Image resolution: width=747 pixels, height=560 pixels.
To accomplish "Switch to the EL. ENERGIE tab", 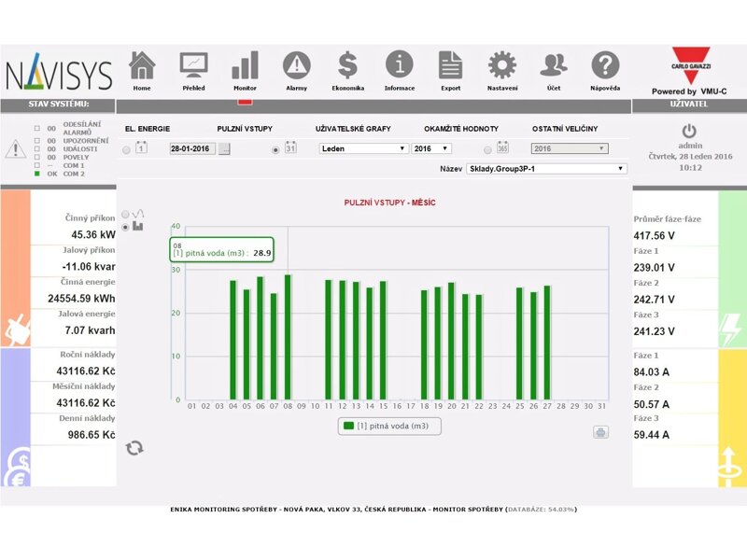I will click(148, 129).
